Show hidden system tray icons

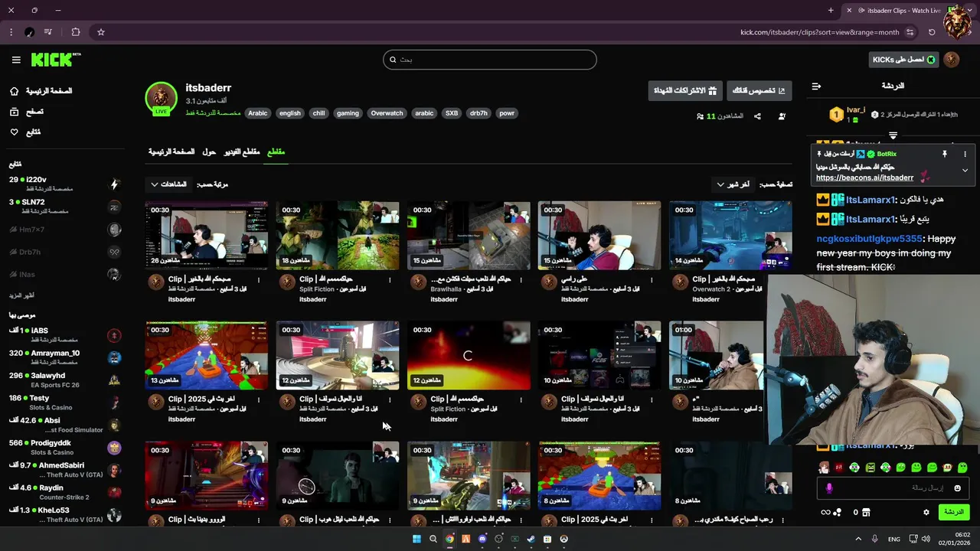[x=858, y=540]
